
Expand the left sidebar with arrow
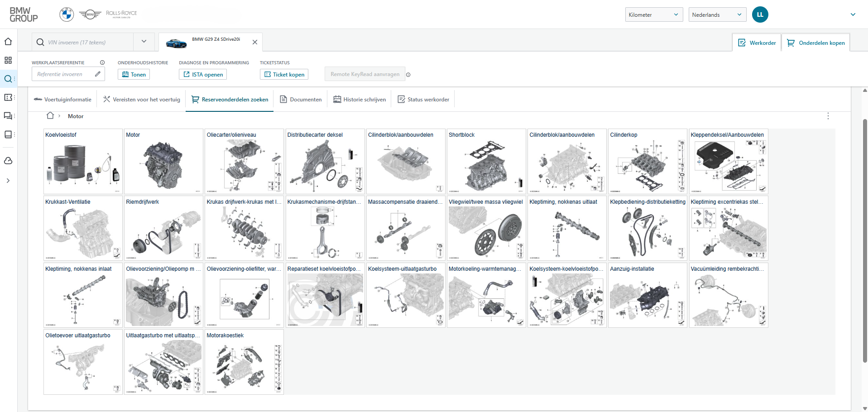tap(8, 181)
